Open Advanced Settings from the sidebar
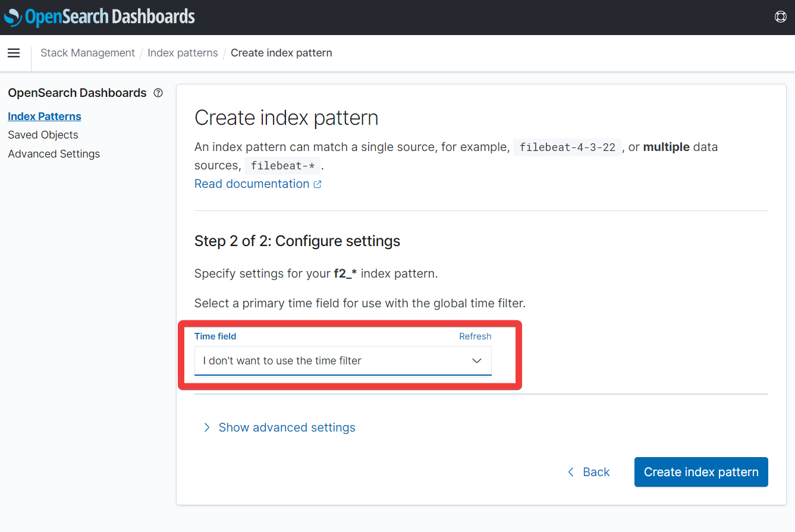This screenshot has width=795, height=532. tap(54, 153)
